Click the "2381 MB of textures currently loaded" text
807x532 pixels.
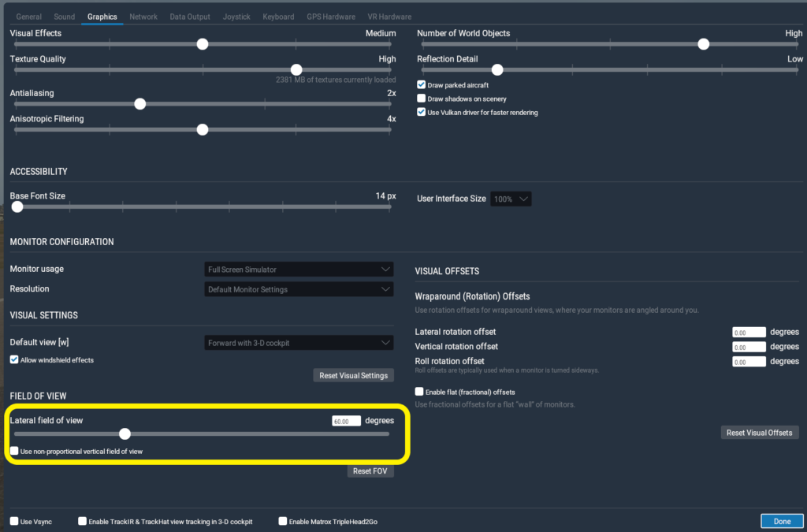click(336, 80)
